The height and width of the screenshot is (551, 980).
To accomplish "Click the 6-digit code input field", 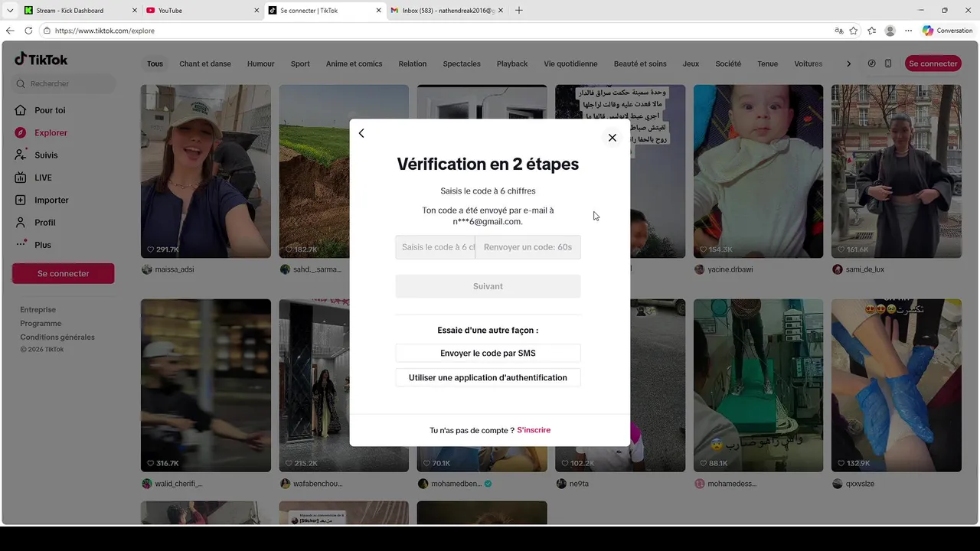I will pos(435,247).
